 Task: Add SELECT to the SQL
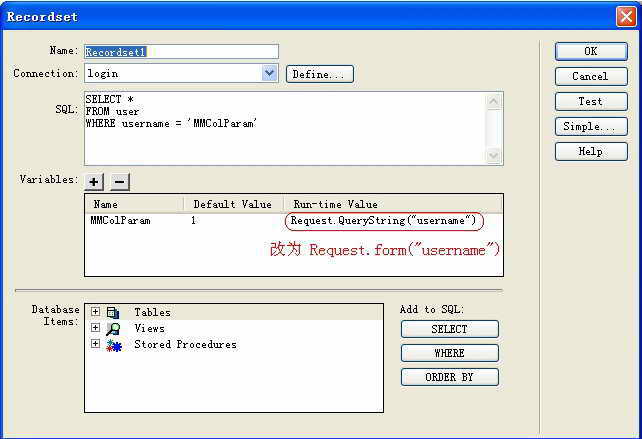(x=449, y=329)
